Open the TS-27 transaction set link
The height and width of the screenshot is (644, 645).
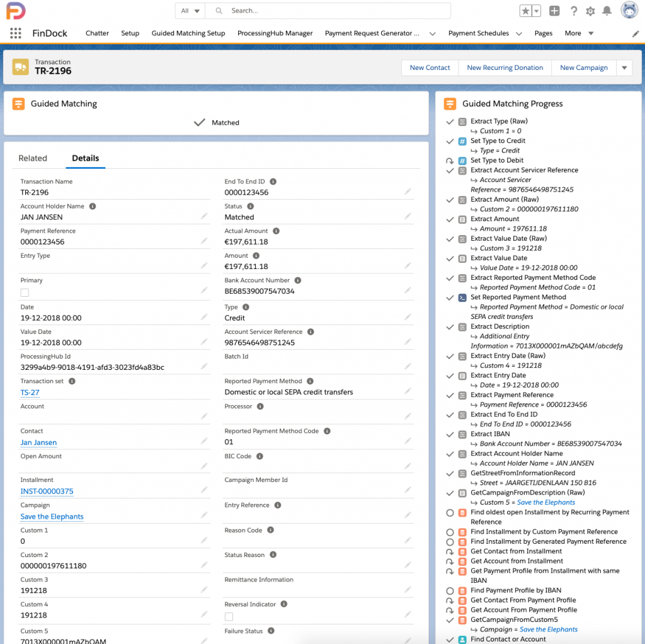pyautogui.click(x=30, y=393)
